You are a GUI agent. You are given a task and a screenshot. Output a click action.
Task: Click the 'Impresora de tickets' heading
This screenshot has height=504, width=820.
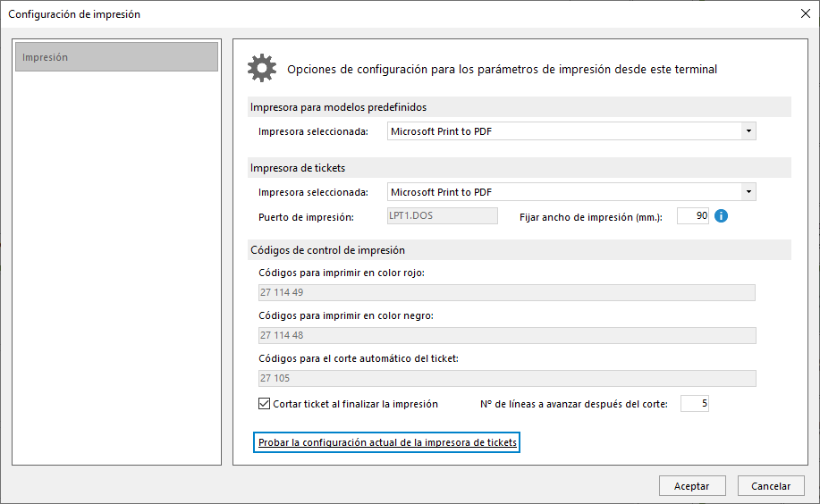tap(298, 168)
